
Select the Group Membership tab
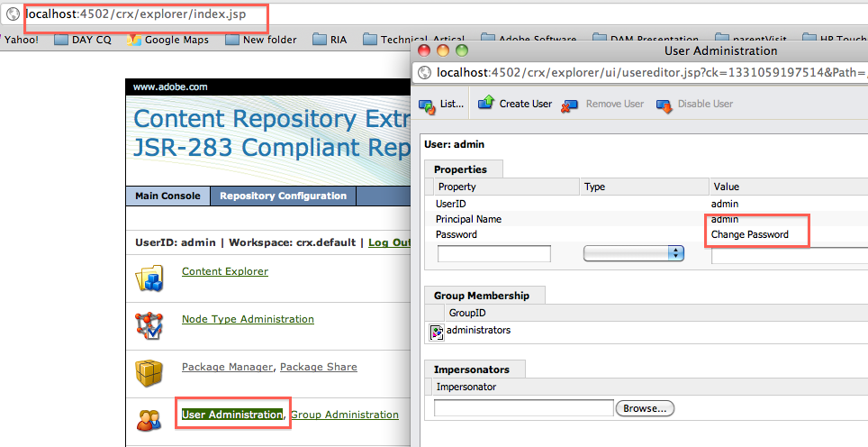coord(485,296)
